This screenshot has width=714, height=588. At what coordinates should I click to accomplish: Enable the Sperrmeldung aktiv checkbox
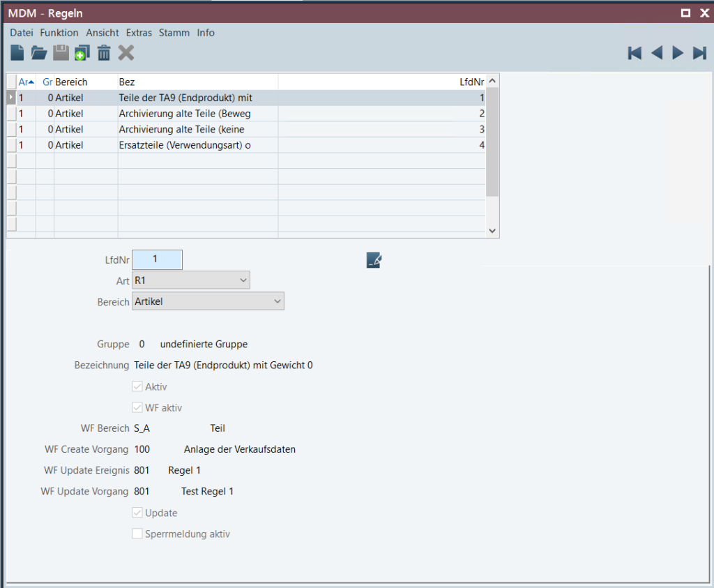137,534
